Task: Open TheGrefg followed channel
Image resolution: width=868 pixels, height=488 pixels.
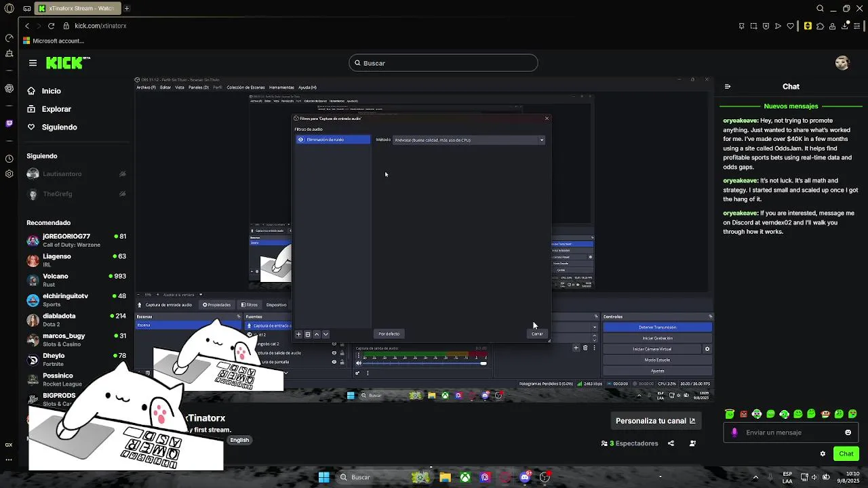Action: (x=76, y=194)
